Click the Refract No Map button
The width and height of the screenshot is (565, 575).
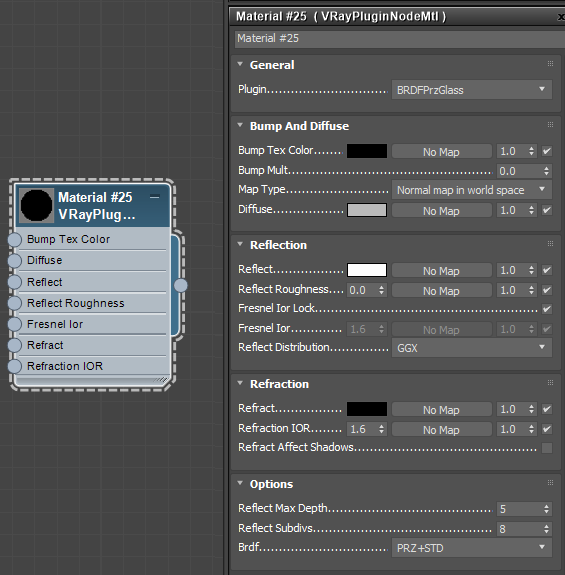pyautogui.click(x=441, y=410)
